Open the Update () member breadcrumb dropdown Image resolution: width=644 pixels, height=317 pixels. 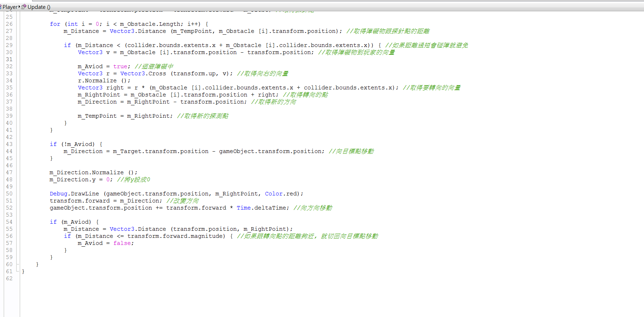pos(39,7)
